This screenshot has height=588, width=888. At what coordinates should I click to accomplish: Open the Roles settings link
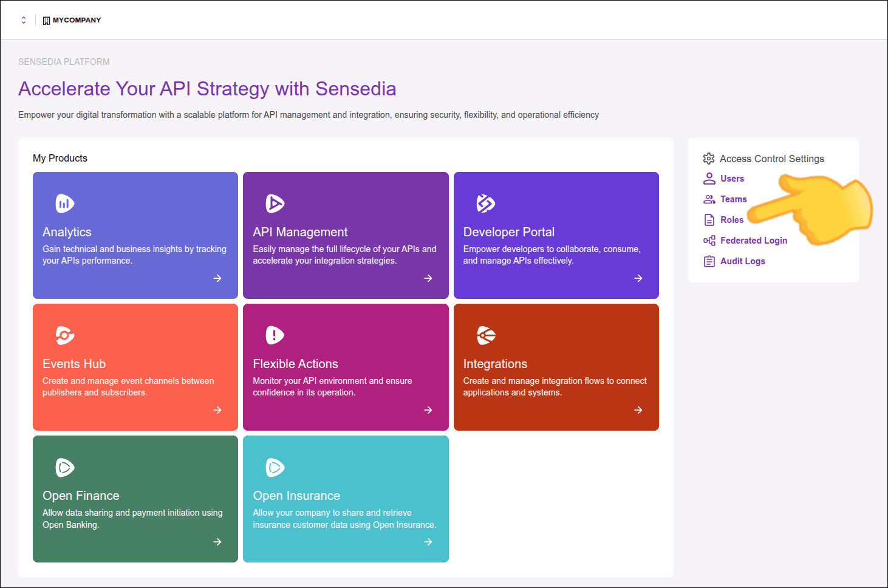731,220
